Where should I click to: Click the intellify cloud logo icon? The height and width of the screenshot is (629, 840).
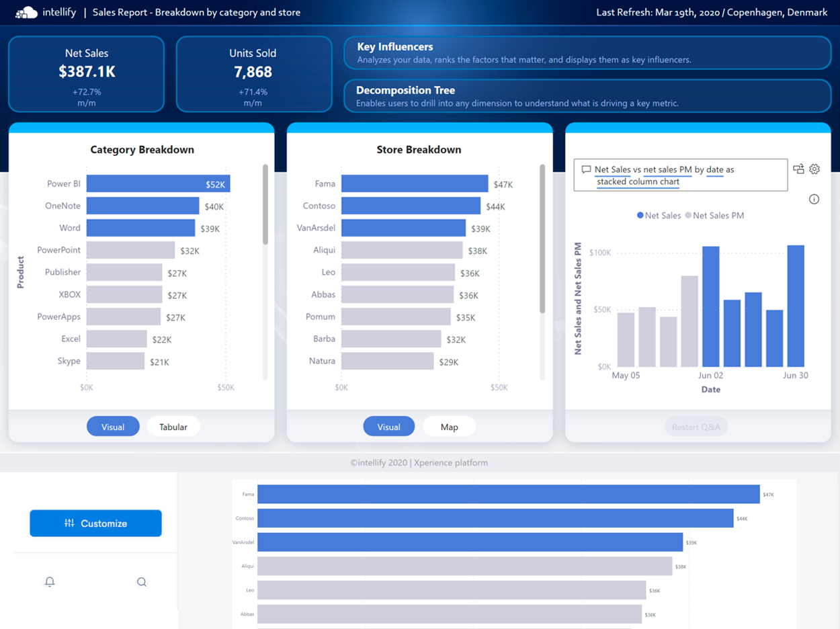[26, 12]
